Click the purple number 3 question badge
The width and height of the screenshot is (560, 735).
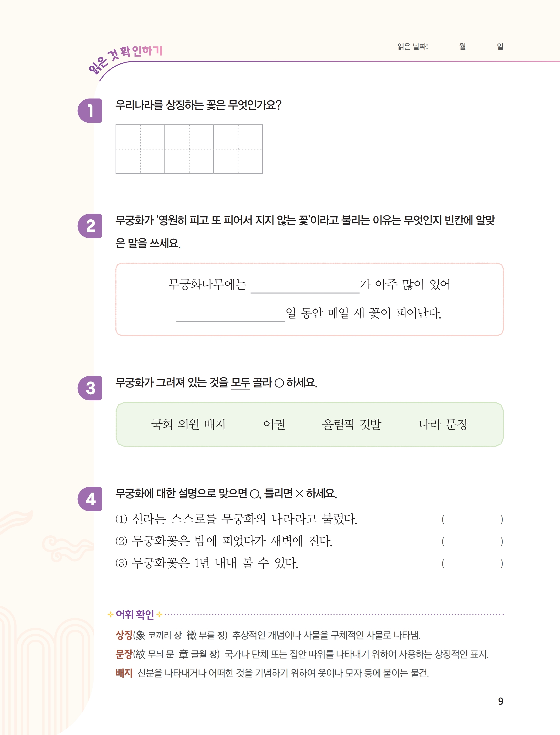pos(90,388)
